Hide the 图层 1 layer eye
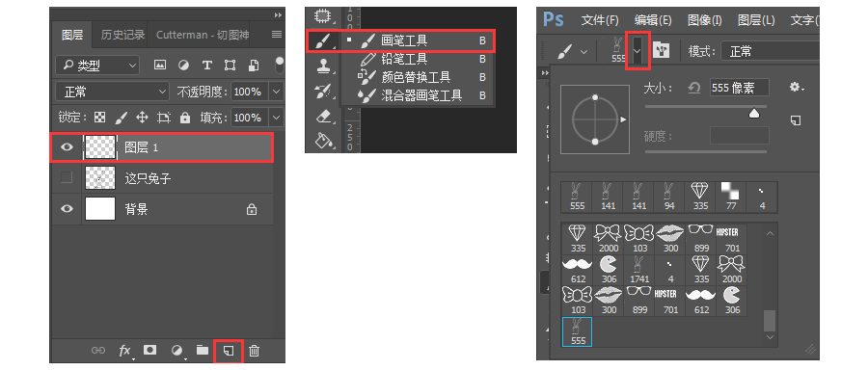868x370 pixels. coord(67,147)
